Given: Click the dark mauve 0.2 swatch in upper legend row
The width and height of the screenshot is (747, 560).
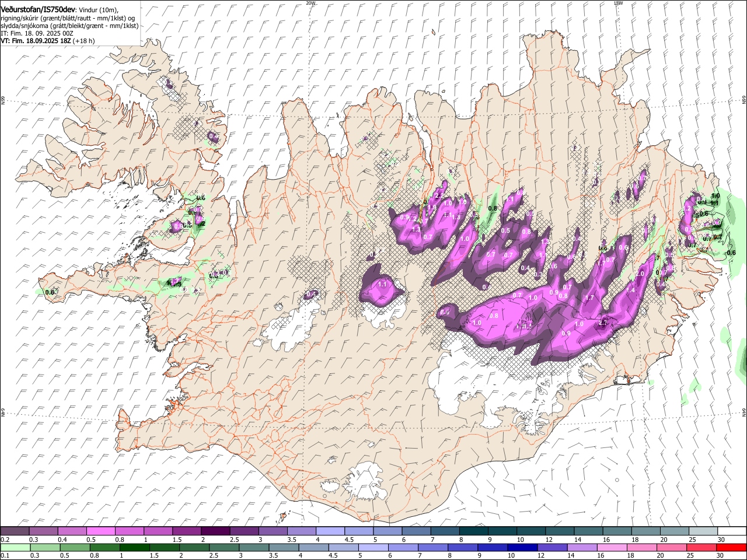Looking at the screenshot, I should pos(15,531).
